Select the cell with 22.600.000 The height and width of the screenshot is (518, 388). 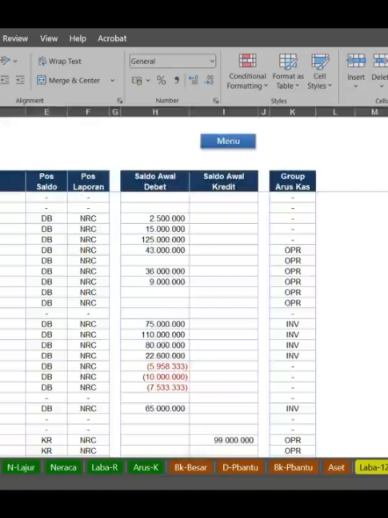[155, 356]
